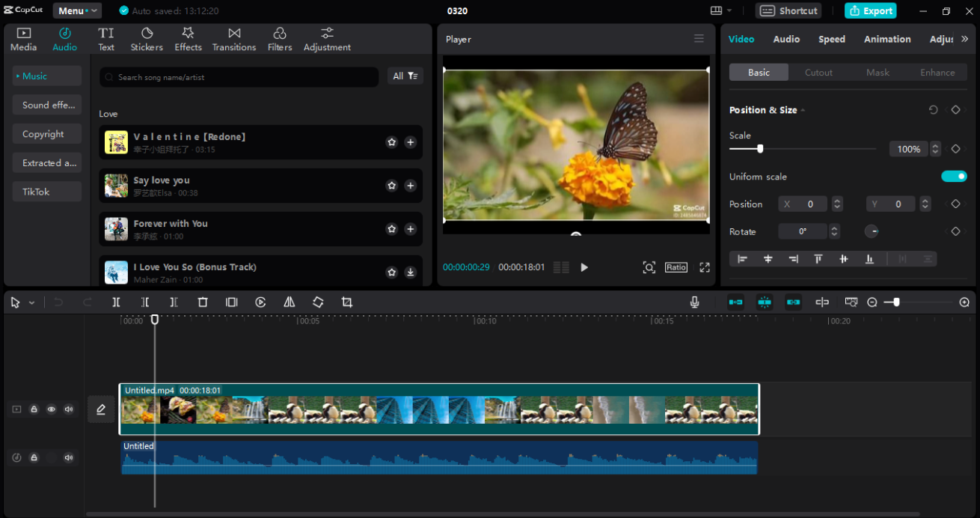Open the Stickers panel
Viewport: 980px width, 518px height.
tap(147, 40)
